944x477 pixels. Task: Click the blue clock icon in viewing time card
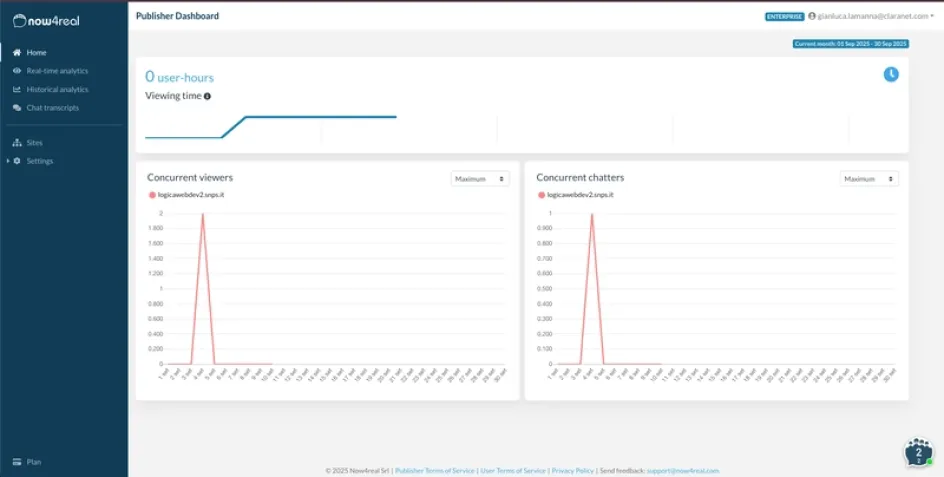tap(890, 75)
